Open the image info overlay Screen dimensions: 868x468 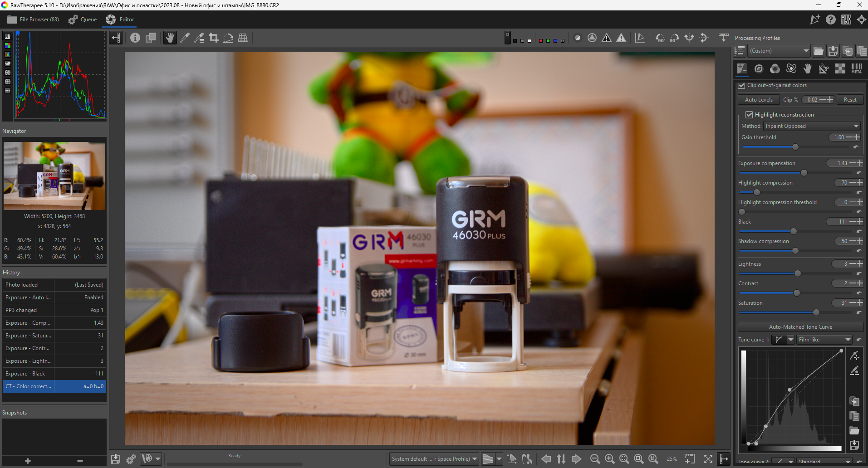pos(135,38)
